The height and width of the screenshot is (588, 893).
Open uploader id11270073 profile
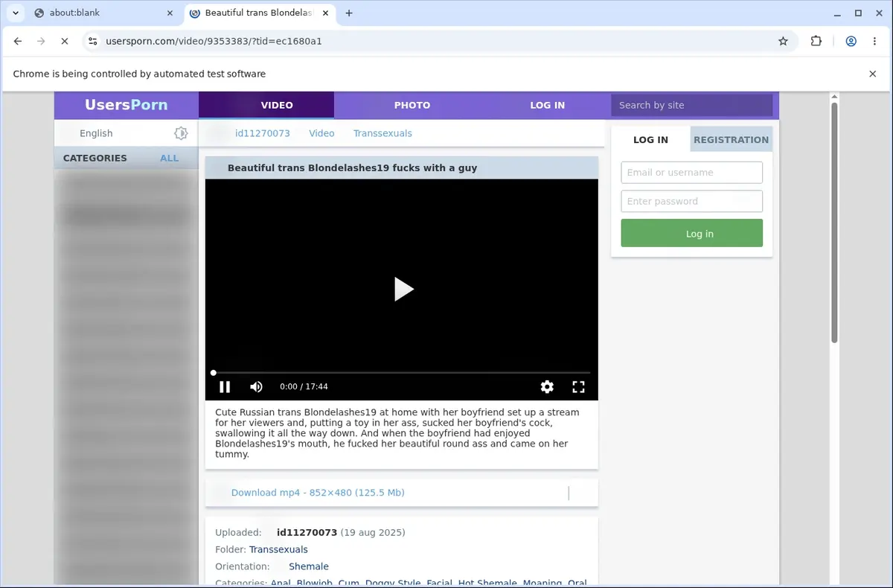[x=307, y=532]
